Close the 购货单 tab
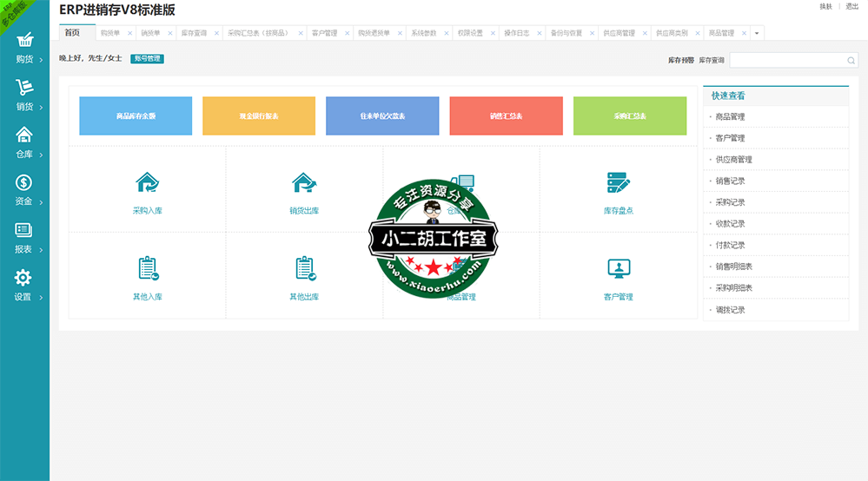 [x=129, y=33]
